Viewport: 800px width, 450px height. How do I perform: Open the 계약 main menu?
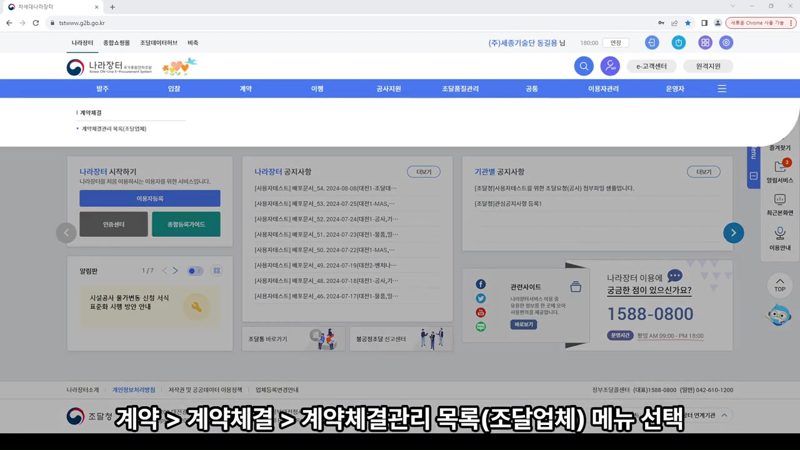pos(245,89)
